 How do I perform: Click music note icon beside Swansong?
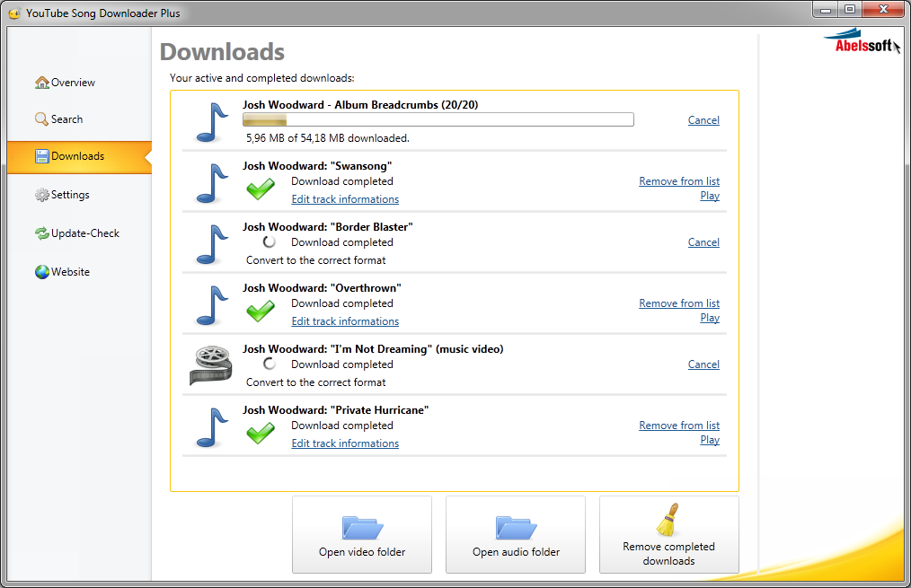tap(212, 183)
